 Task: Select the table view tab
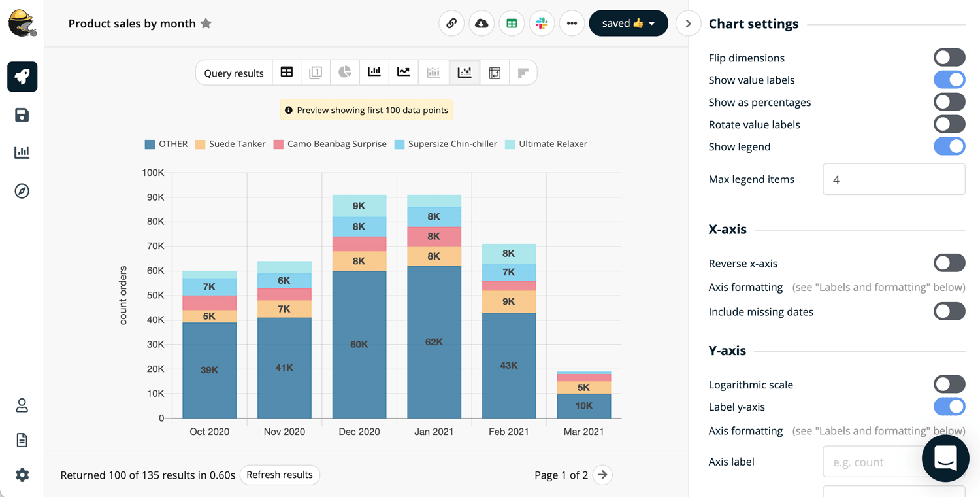287,73
